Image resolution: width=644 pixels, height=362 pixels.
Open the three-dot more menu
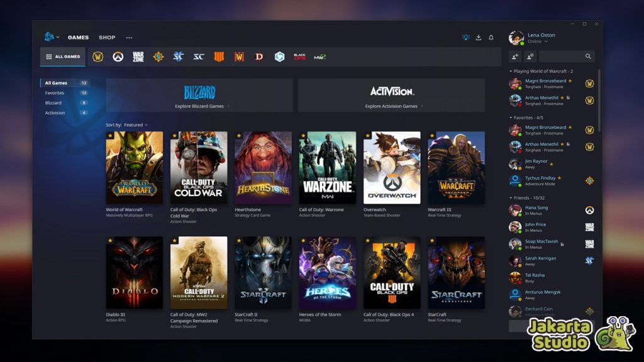tap(129, 37)
